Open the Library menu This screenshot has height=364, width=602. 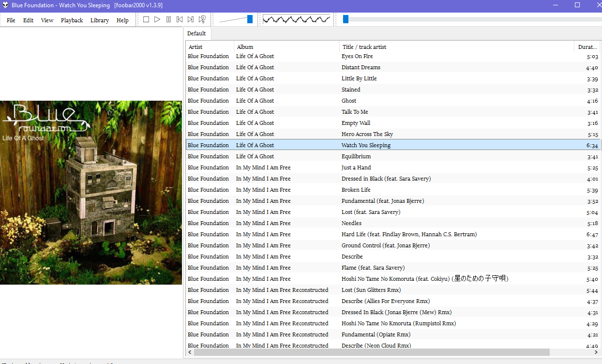click(x=100, y=20)
